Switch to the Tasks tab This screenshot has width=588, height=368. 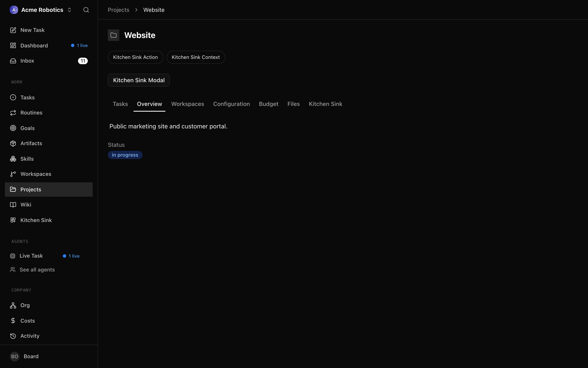pyautogui.click(x=120, y=104)
